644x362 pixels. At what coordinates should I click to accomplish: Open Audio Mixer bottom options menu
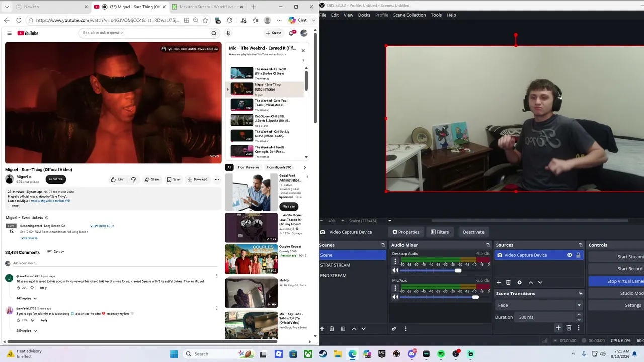[x=405, y=329]
